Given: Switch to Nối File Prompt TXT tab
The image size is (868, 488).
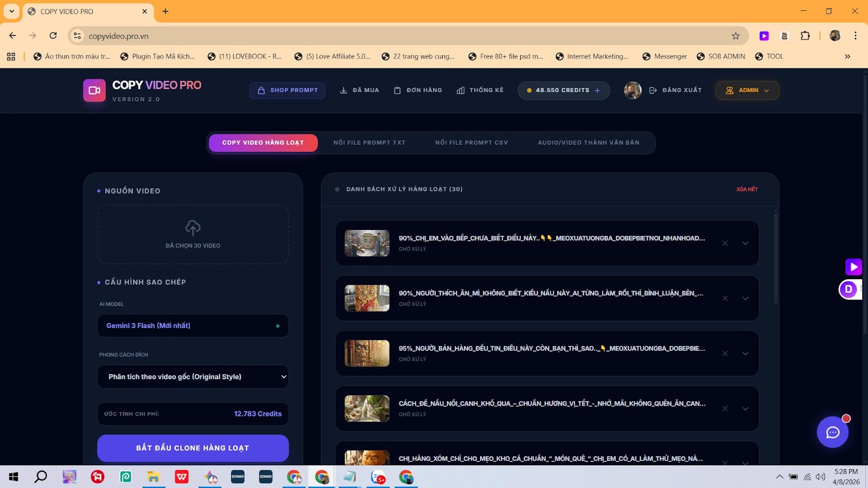Looking at the screenshot, I should [x=369, y=143].
